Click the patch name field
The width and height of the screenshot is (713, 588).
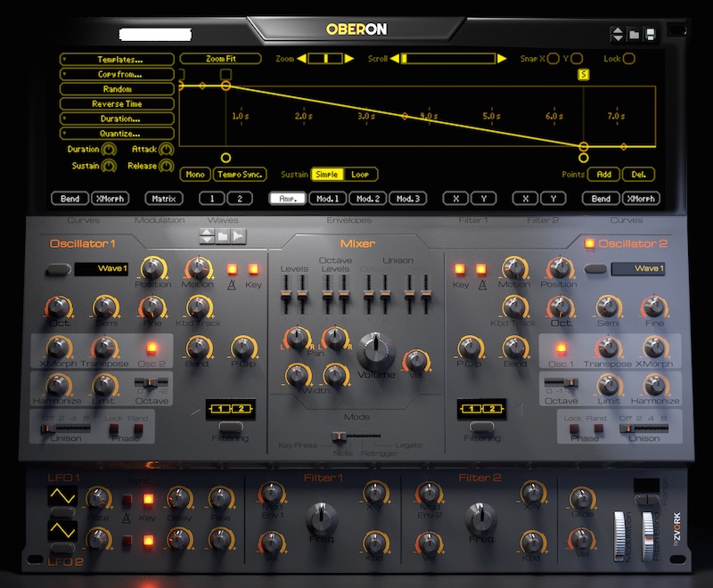pyautogui.click(x=155, y=35)
